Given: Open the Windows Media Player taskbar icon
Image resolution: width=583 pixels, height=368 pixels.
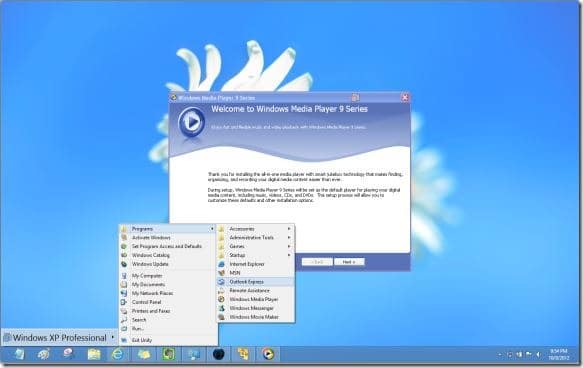Looking at the screenshot, I should click(267, 354).
